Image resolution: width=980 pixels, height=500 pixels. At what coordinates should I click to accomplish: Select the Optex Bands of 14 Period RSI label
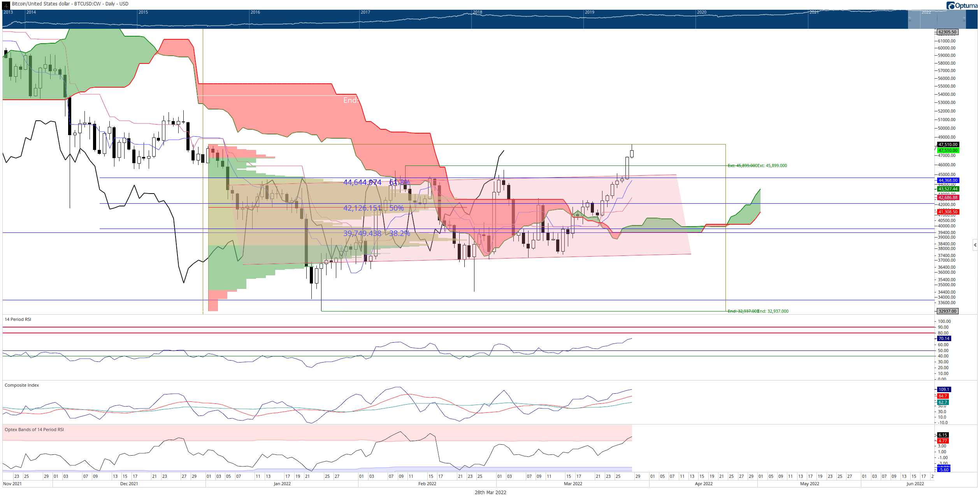[34, 430]
